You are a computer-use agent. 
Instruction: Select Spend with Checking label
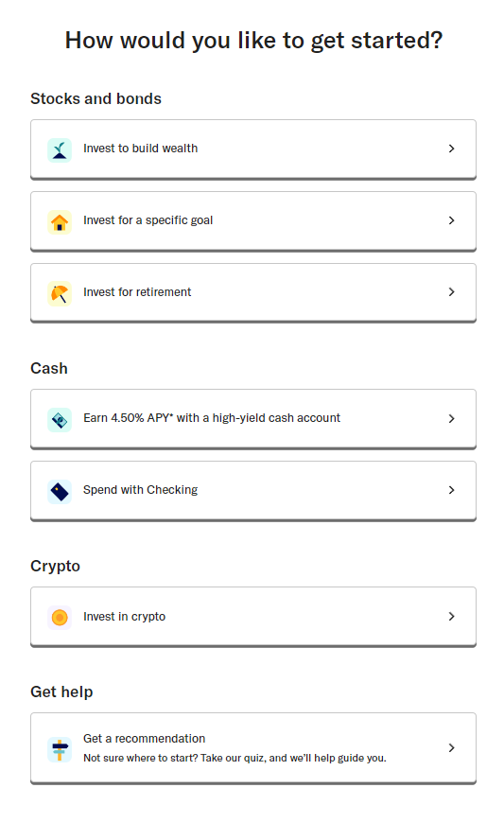[141, 490]
